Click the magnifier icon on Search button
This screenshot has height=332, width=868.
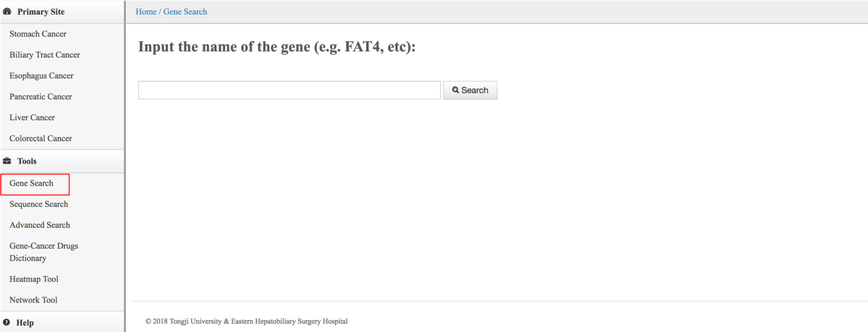coord(455,90)
